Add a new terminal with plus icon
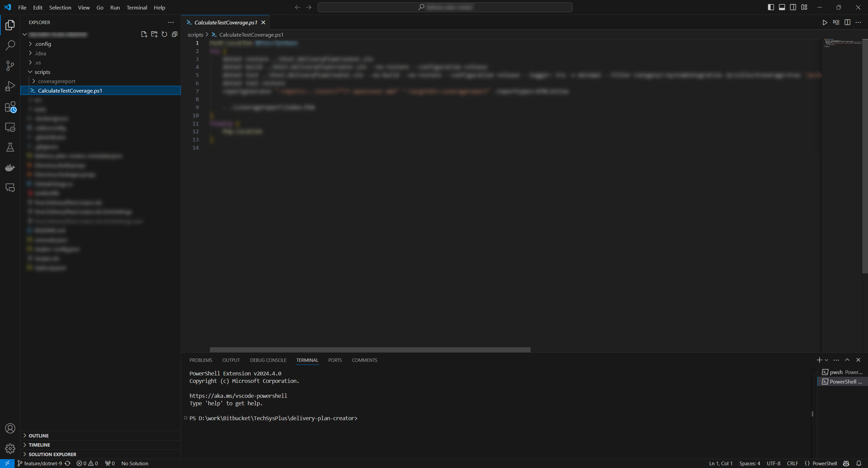The image size is (868, 468). click(x=819, y=360)
